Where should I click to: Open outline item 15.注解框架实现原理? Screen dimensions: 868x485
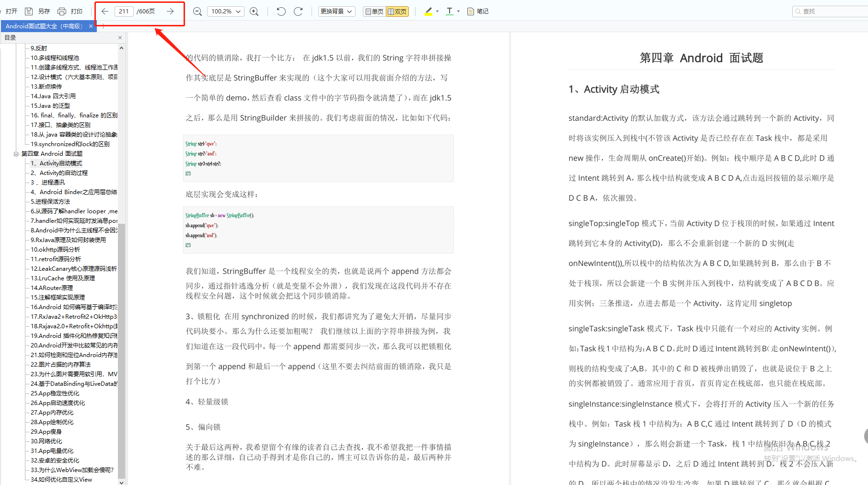(x=58, y=297)
